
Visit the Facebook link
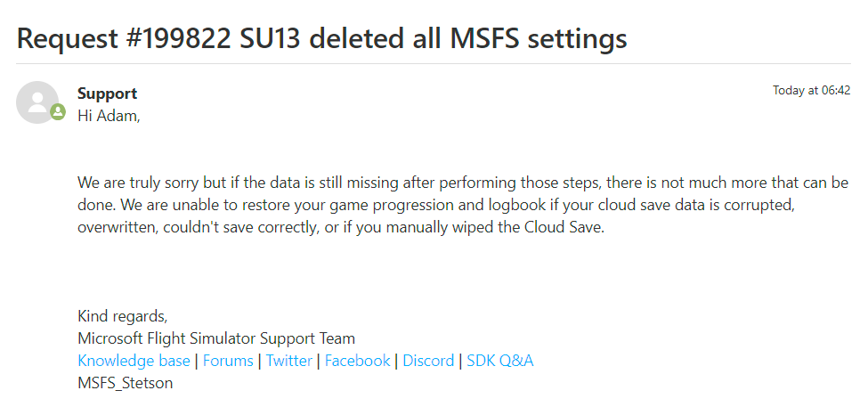click(x=357, y=361)
